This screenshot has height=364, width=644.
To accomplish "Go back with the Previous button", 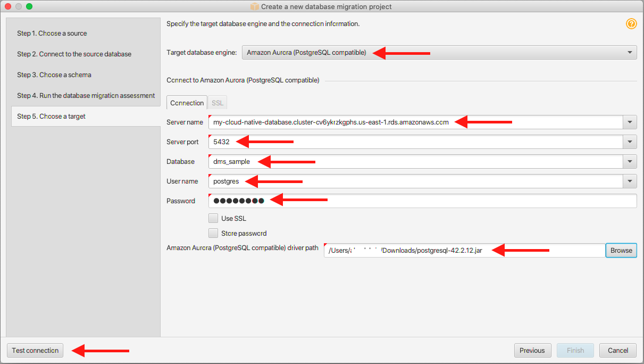I will (532, 350).
